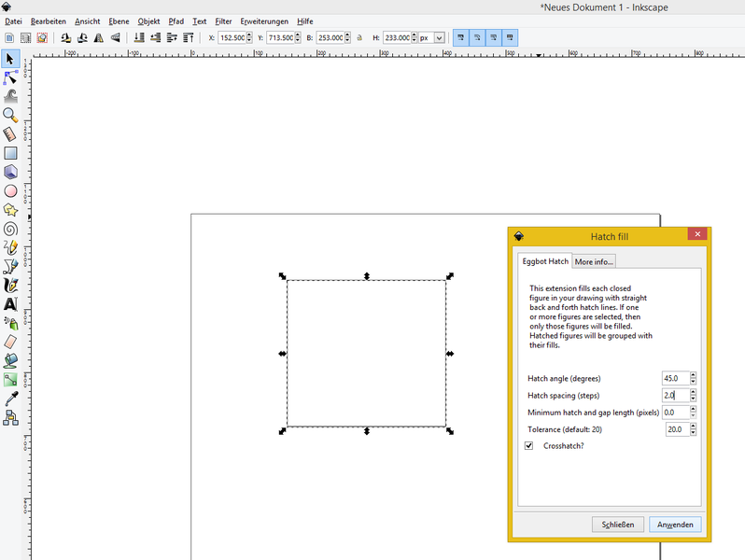Select the Node edit tool
The height and width of the screenshot is (560, 745).
(x=10, y=77)
